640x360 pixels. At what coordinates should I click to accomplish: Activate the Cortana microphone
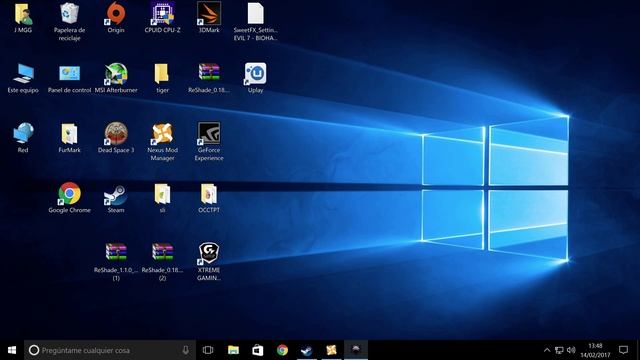click(x=186, y=350)
